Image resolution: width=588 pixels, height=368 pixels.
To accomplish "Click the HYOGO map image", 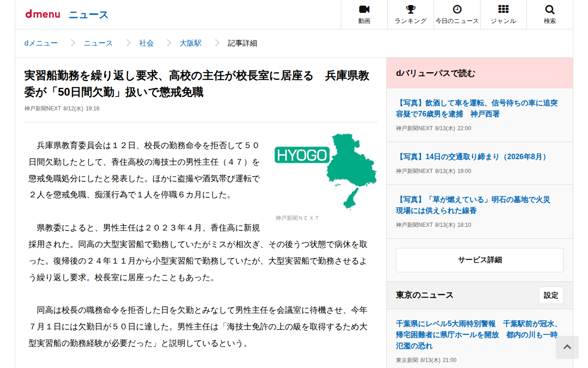I will (x=326, y=171).
